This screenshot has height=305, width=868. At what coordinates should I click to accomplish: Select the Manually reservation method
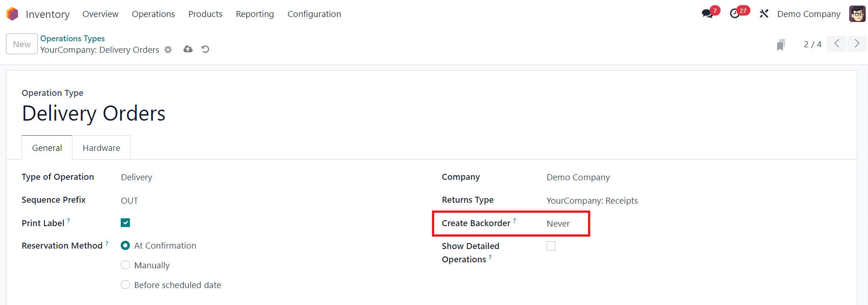click(x=125, y=265)
